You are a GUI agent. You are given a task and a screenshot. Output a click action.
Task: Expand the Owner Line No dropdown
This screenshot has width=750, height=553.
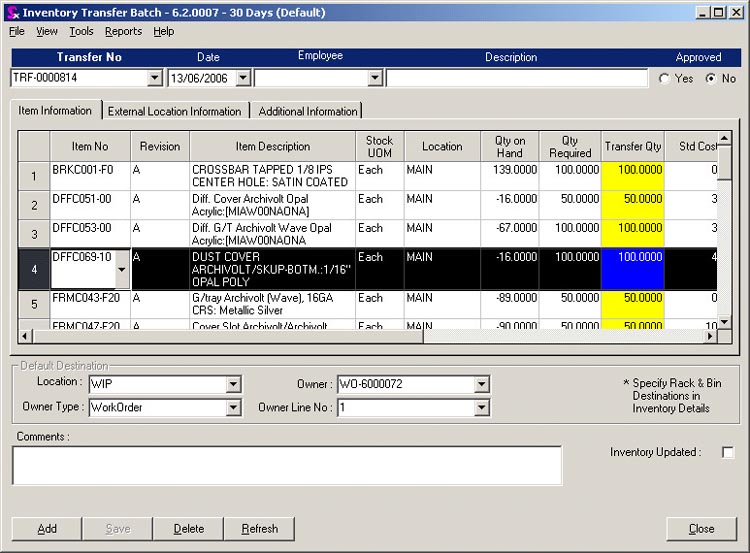(x=481, y=408)
